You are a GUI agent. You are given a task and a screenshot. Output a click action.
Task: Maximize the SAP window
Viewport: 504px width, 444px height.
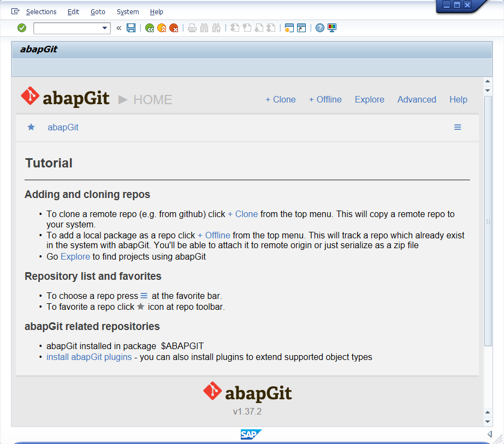[456, 5]
